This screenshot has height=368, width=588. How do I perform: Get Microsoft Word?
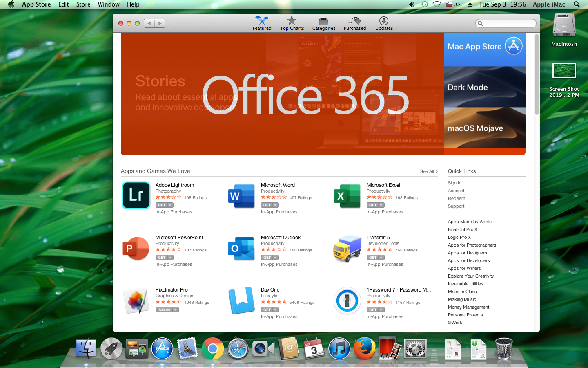pos(267,205)
